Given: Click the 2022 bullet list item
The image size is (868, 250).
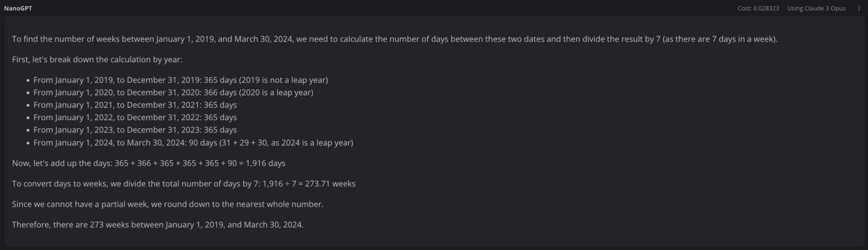Looking at the screenshot, I should pos(135,117).
